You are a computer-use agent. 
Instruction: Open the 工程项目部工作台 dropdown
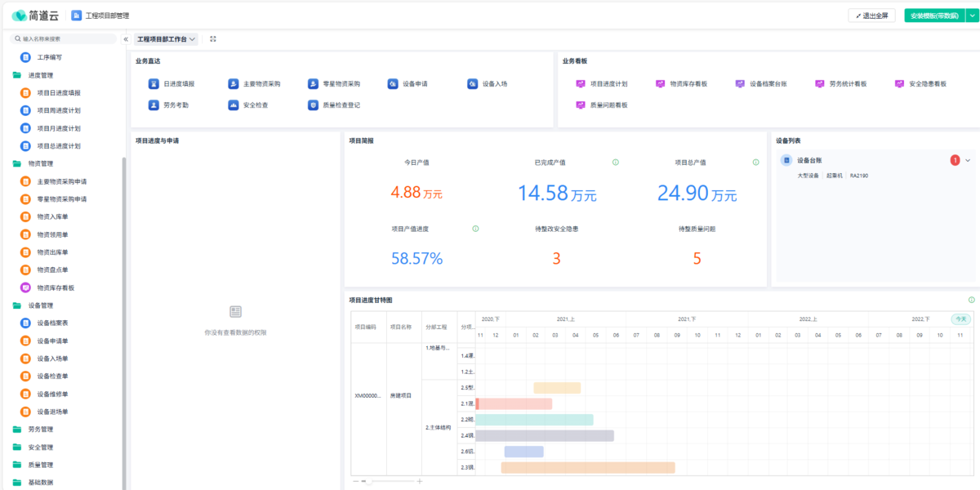(x=167, y=38)
